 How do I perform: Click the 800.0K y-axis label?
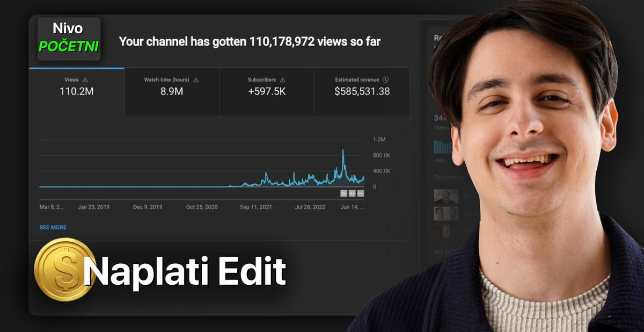coord(382,155)
